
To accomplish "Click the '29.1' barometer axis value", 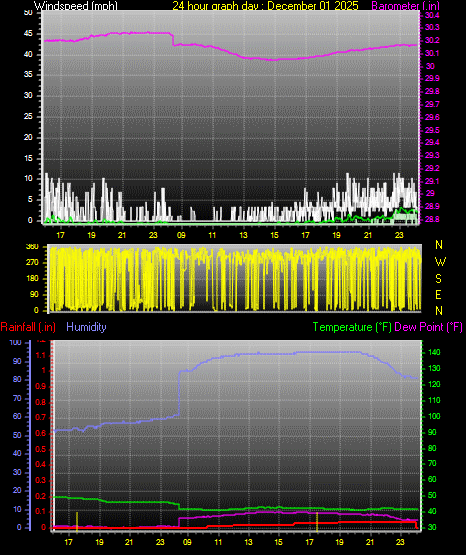I will (x=432, y=181).
